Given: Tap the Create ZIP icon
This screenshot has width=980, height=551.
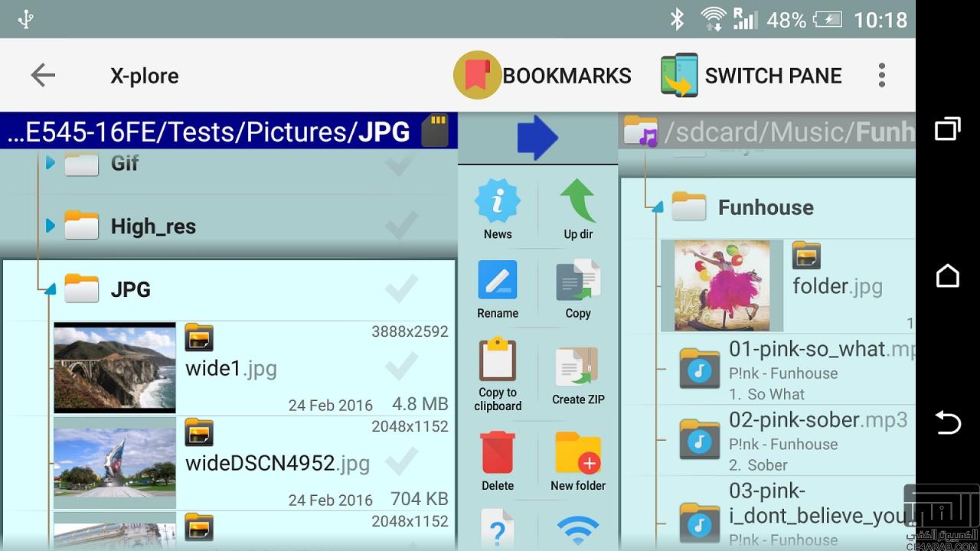Looking at the screenshot, I should [578, 367].
